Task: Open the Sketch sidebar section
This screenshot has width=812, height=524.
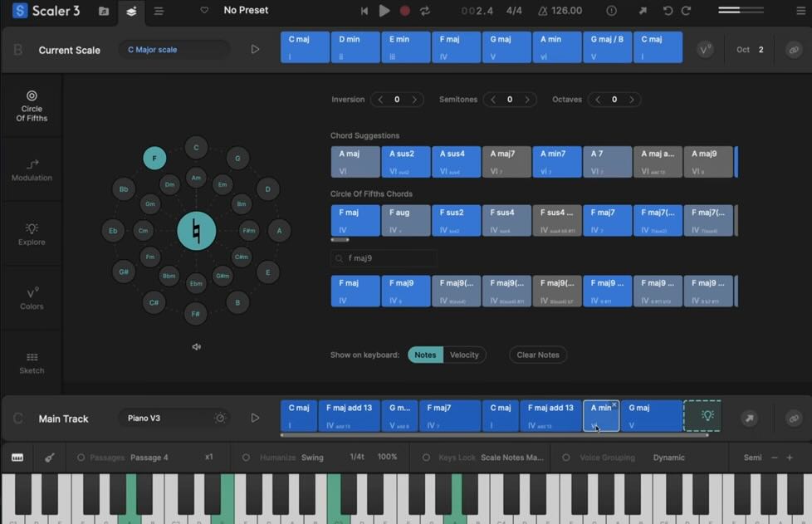Action: 32,363
